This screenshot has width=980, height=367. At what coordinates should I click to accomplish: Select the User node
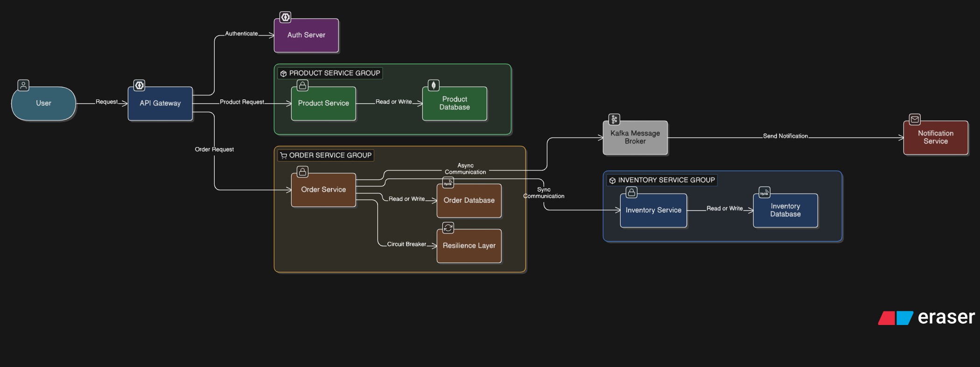tap(43, 104)
